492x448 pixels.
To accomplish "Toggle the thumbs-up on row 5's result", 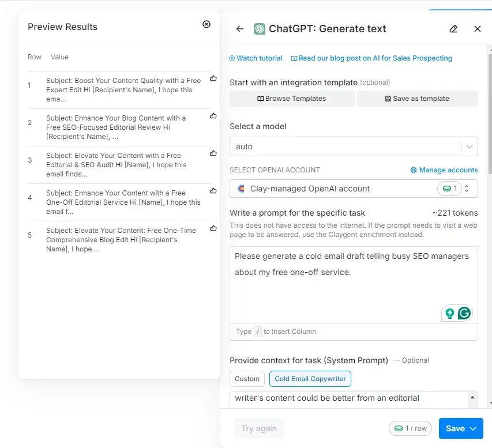I will pos(213,228).
